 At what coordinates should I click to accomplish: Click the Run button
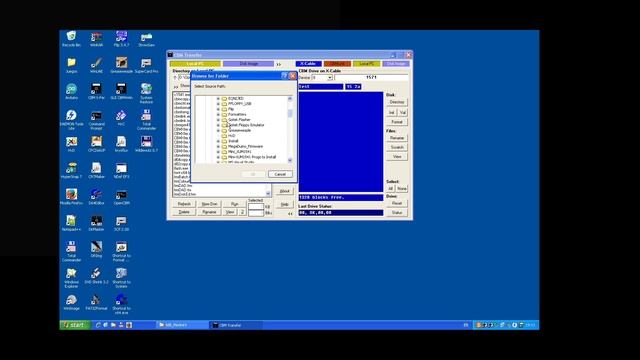click(x=234, y=204)
